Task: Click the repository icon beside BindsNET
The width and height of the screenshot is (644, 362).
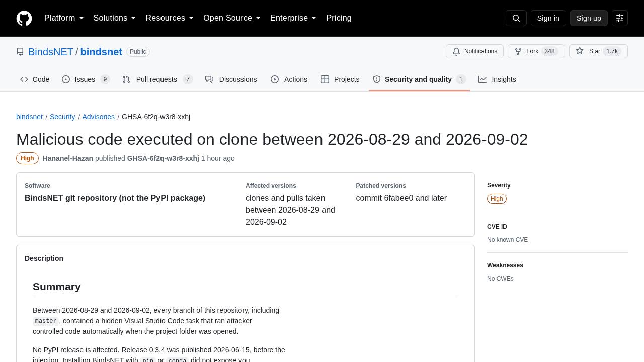Action: (x=20, y=52)
